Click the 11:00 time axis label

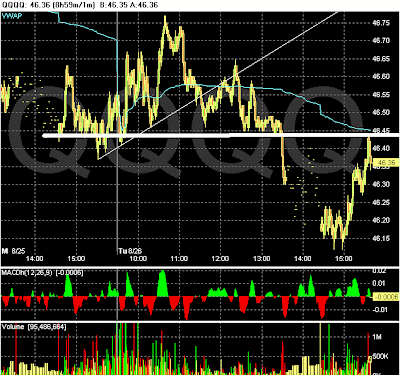click(179, 259)
